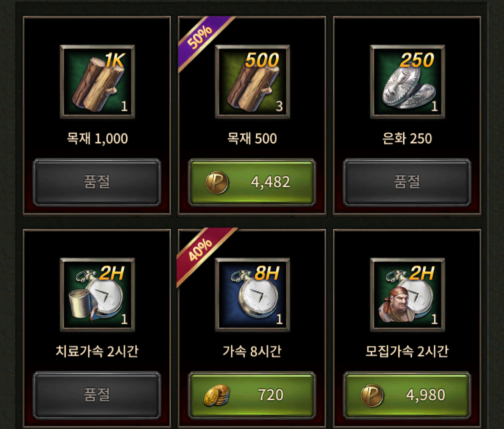
Task: Select the 은화 250 item name label
Action: click(407, 138)
